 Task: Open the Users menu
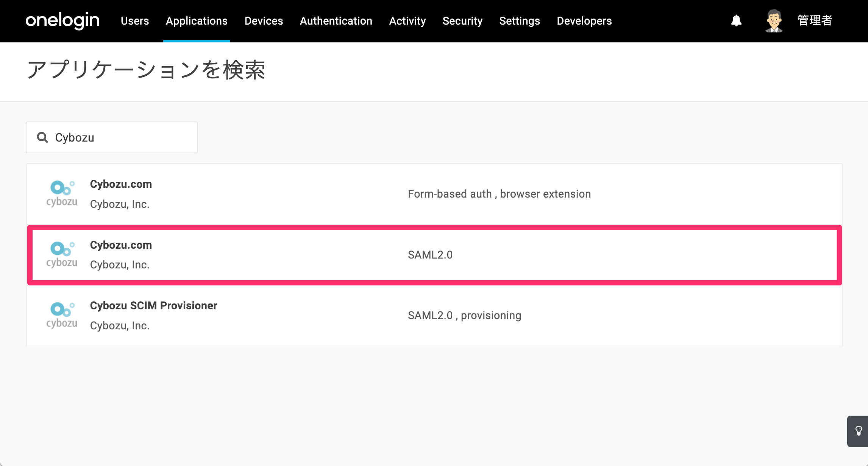[135, 21]
